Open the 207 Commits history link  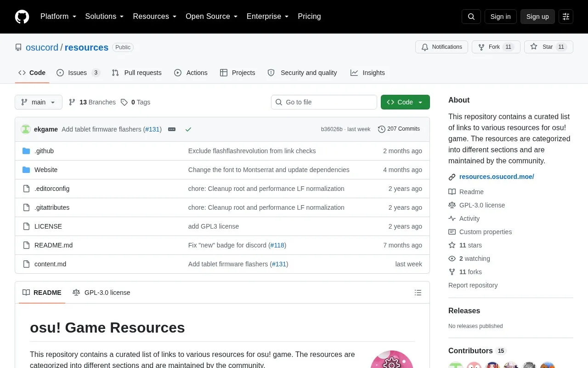point(399,129)
